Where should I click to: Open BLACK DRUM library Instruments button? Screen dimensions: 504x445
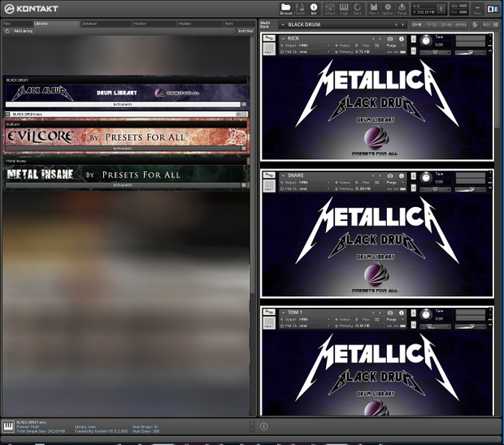(123, 104)
